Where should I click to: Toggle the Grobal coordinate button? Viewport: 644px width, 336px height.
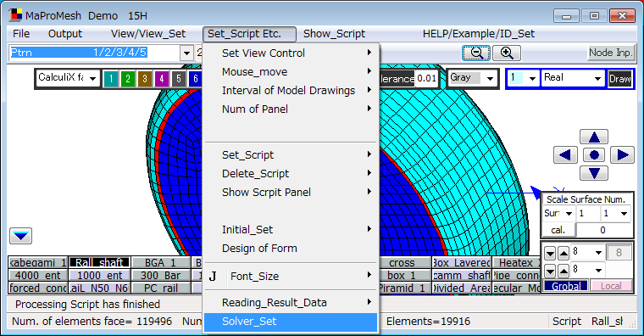click(x=566, y=286)
